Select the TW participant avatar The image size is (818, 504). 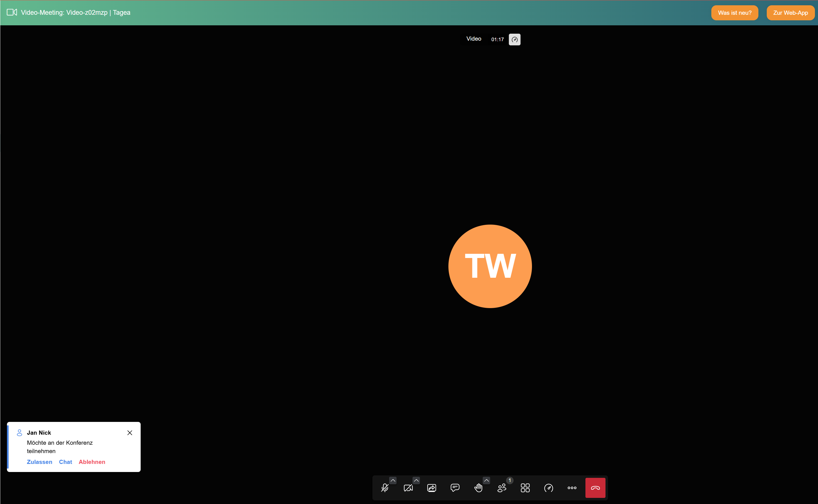click(490, 266)
